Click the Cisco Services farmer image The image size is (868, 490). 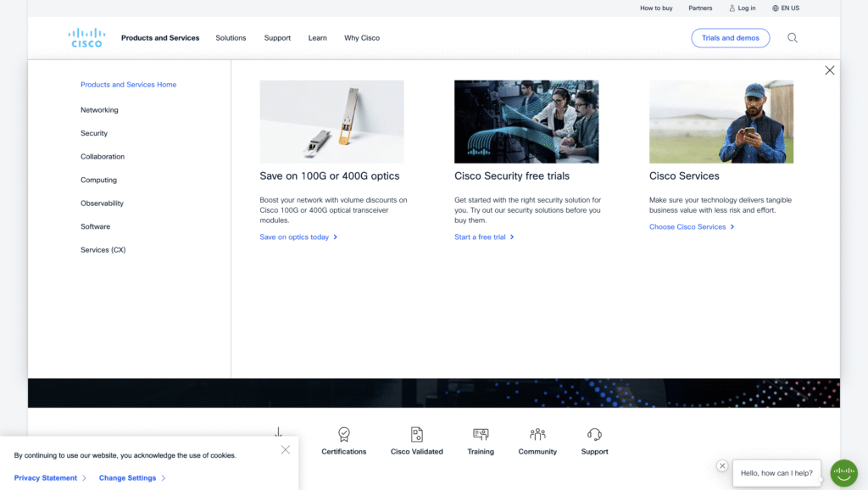click(721, 121)
